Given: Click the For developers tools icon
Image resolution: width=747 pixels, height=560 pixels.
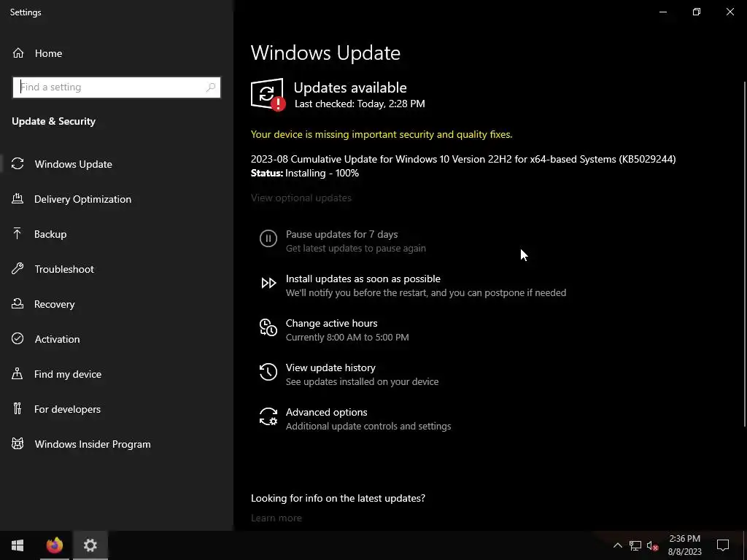Looking at the screenshot, I should tap(18, 408).
